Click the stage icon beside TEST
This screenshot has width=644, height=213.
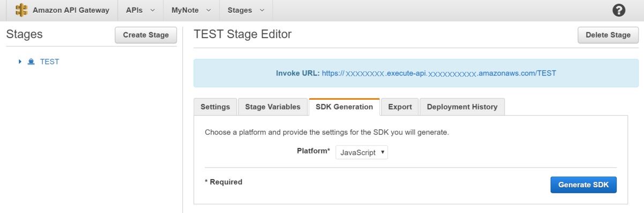click(x=31, y=62)
